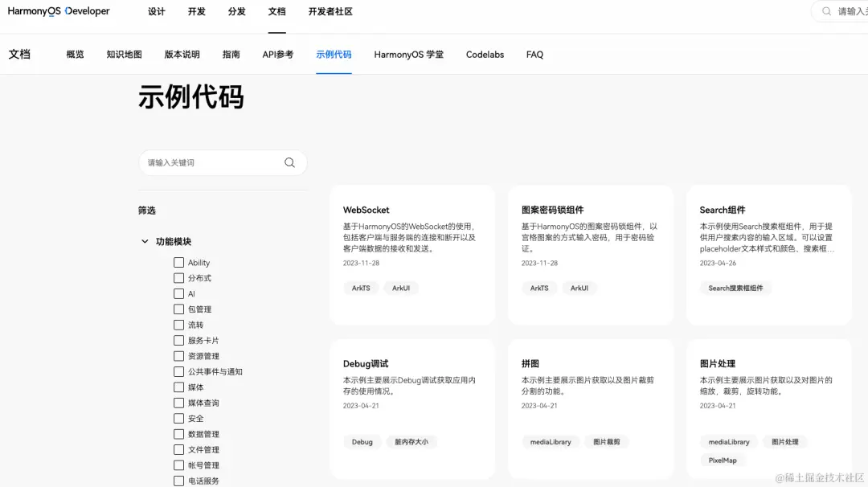Click the 请输入关键词 search field
The width and height of the screenshot is (868, 487).
tap(223, 162)
